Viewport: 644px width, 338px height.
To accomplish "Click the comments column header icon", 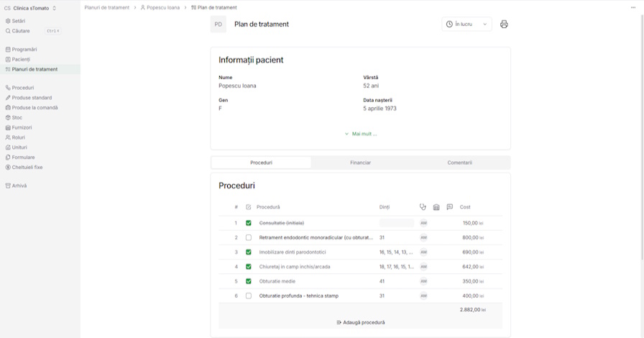I will 450,207.
